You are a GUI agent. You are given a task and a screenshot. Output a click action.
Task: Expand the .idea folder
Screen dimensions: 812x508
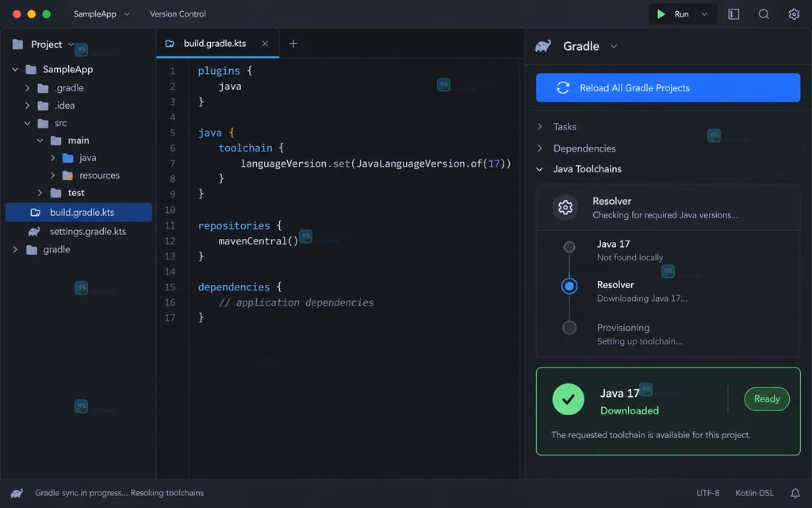[28, 106]
